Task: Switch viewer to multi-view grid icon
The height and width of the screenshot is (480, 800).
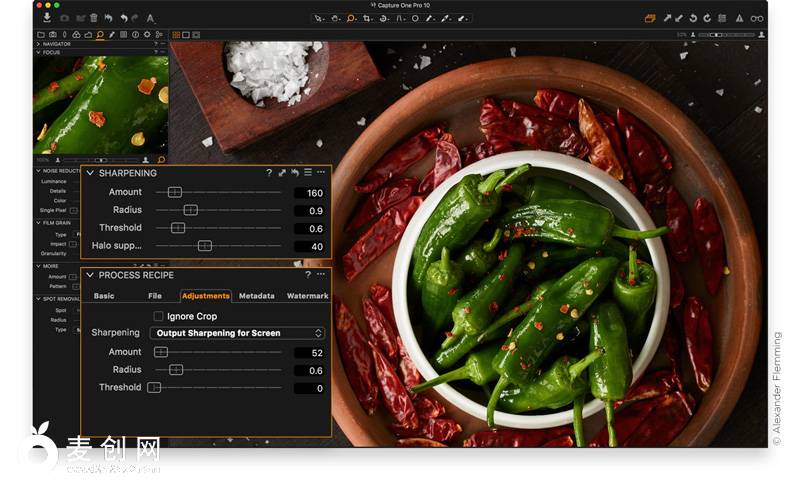Action: pyautogui.click(x=176, y=35)
